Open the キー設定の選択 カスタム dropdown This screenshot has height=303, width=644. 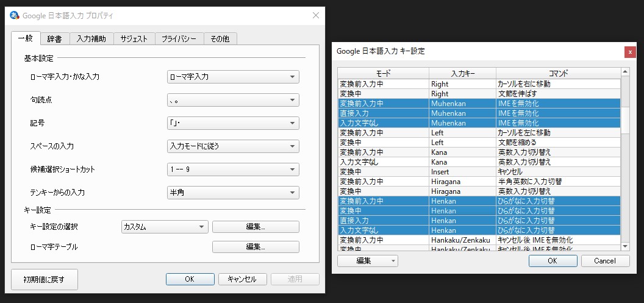165,227
